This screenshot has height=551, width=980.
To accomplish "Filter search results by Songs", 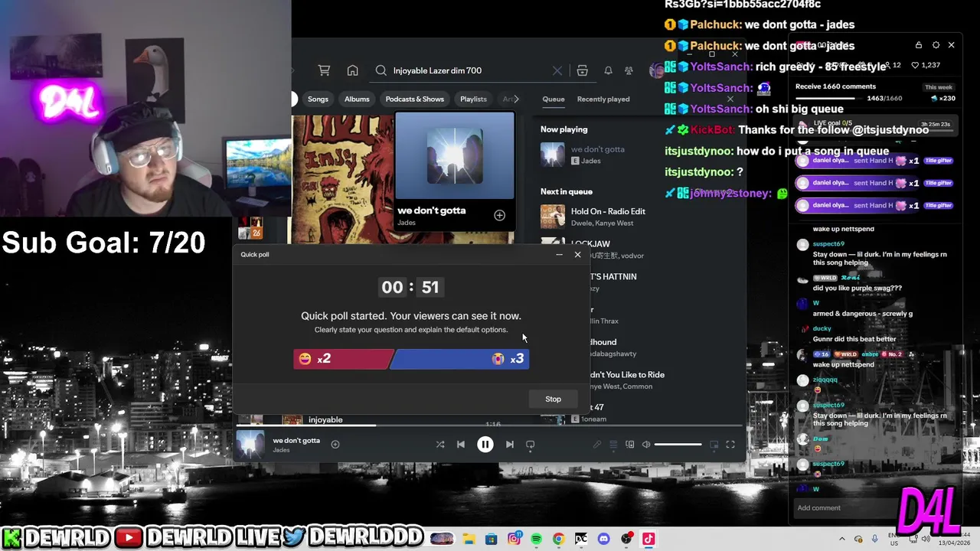I will click(x=318, y=99).
